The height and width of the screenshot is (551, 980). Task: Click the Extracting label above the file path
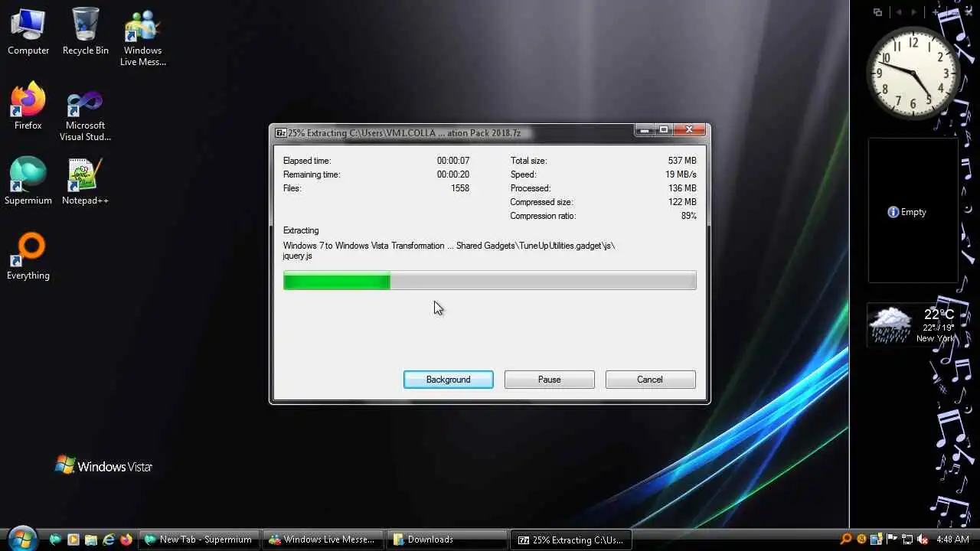point(301,230)
